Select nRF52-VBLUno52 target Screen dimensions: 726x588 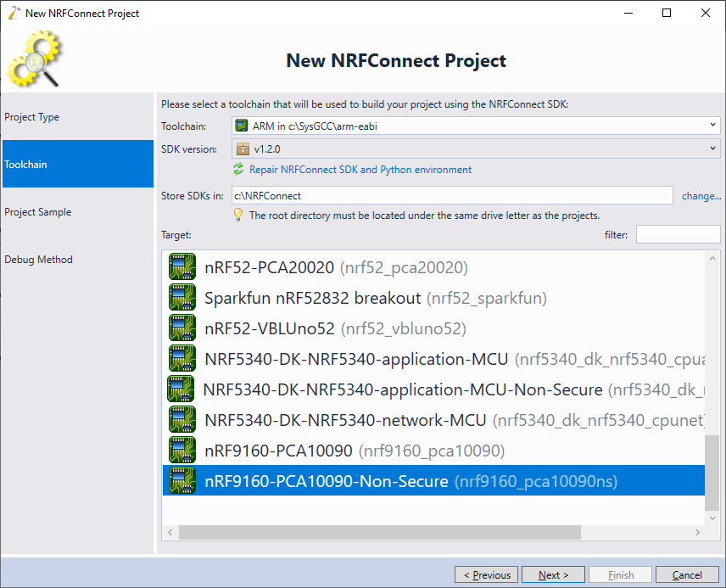[433, 328]
